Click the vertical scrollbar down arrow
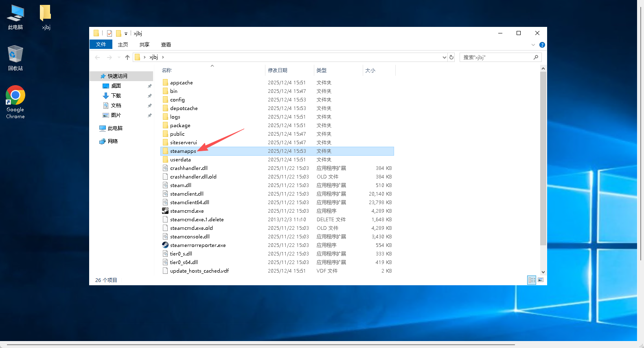Screen dimensions: 644x348 [x=543, y=272]
